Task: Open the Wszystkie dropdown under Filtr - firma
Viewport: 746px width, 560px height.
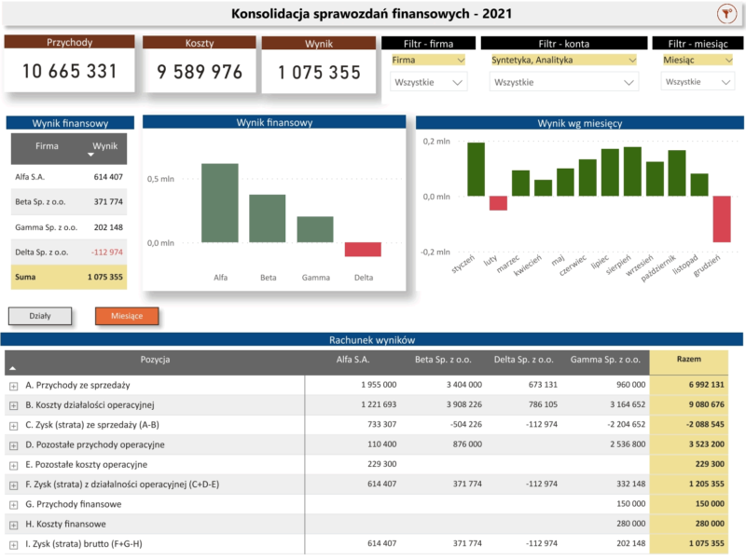Action: (x=428, y=82)
